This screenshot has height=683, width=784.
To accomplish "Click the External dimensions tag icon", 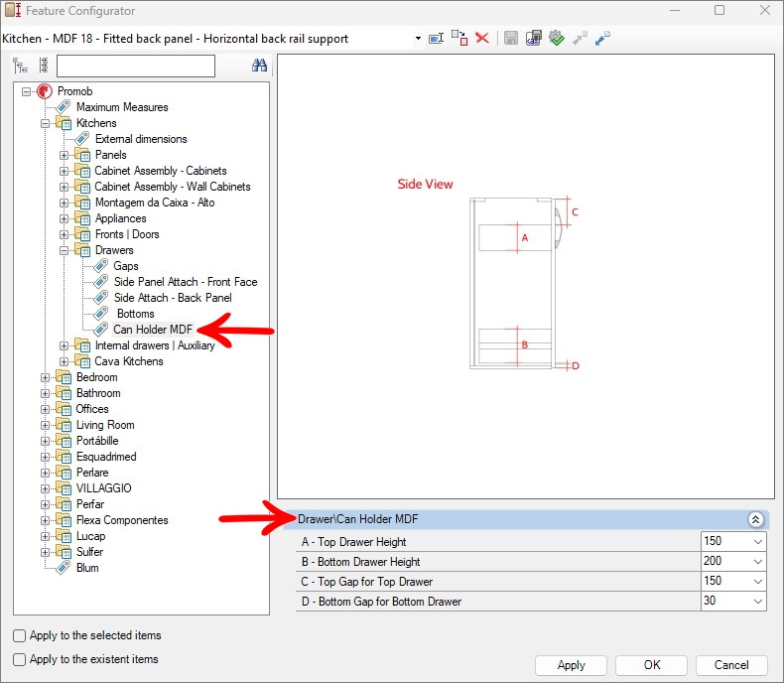I will click(82, 139).
